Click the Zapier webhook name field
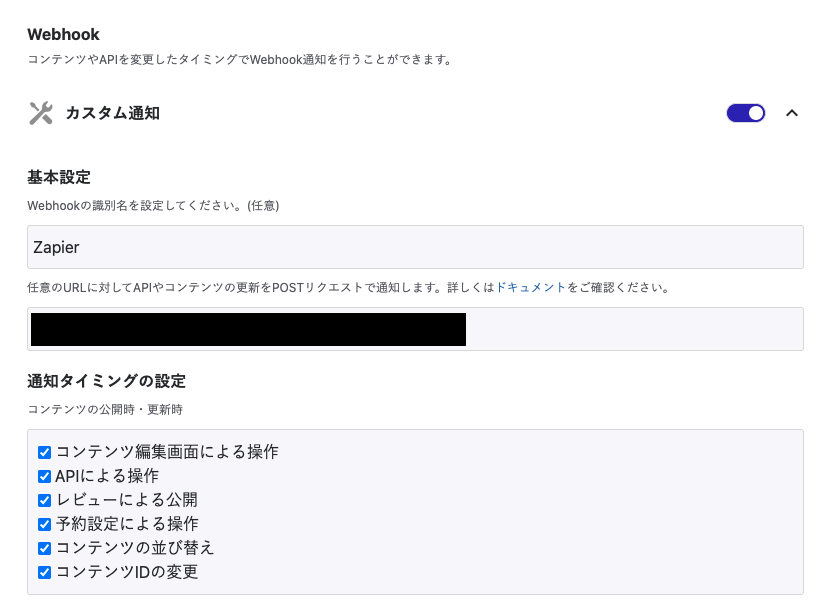Screen dimensions: 832x612 [x=415, y=247]
